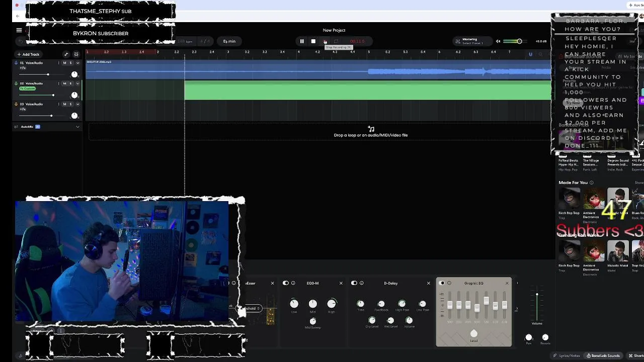Click the D-Delay Time knob
This screenshot has height=362, width=644.
click(360, 304)
